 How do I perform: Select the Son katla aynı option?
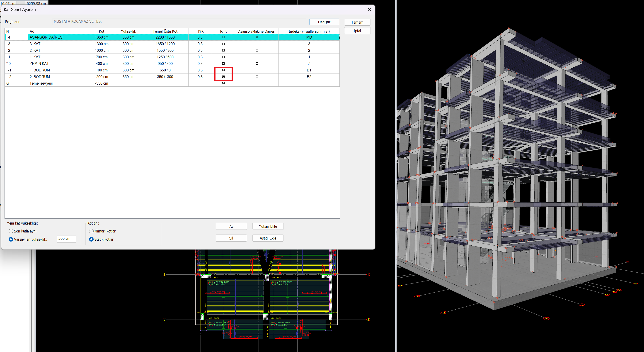[11, 231]
